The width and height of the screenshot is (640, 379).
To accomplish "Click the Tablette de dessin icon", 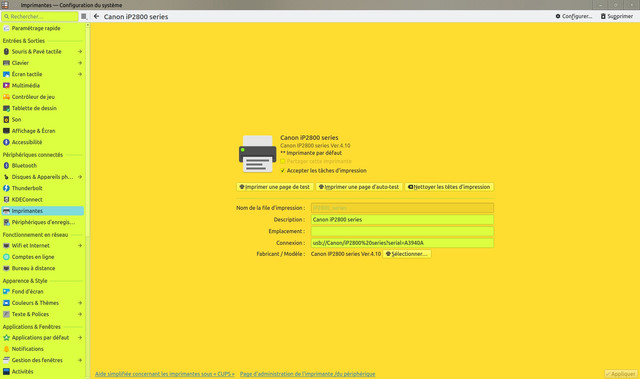I will pyautogui.click(x=6, y=108).
